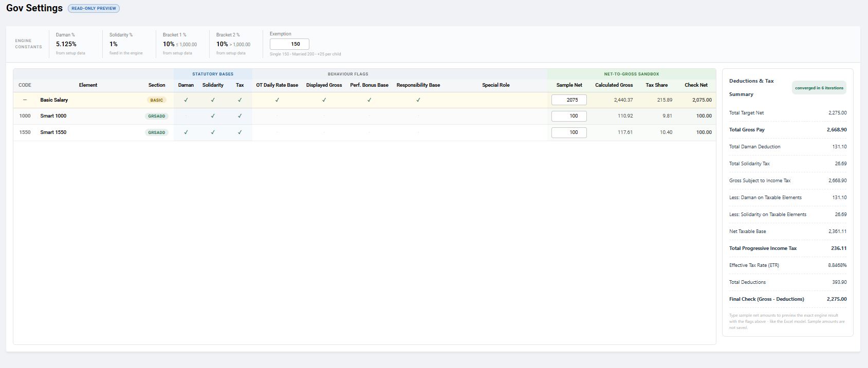Image resolution: width=868 pixels, height=368 pixels.
Task: Click the Check Net column header
Action: pos(696,85)
